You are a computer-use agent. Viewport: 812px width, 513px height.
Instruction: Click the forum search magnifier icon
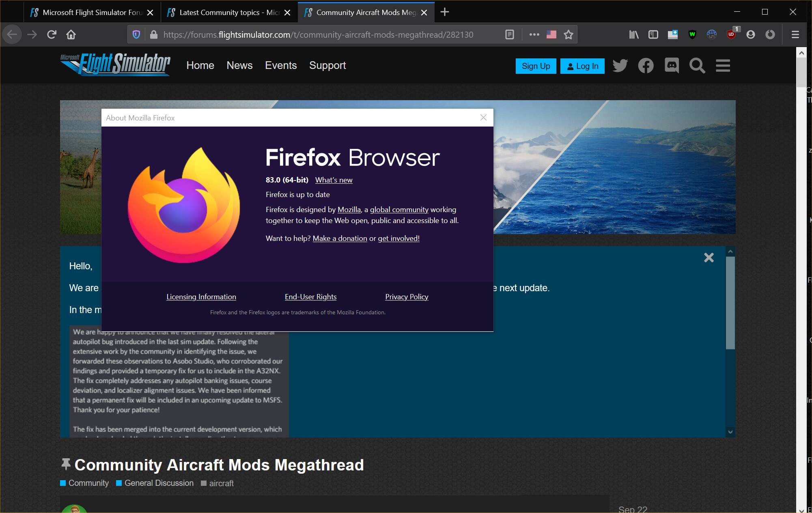click(x=697, y=66)
